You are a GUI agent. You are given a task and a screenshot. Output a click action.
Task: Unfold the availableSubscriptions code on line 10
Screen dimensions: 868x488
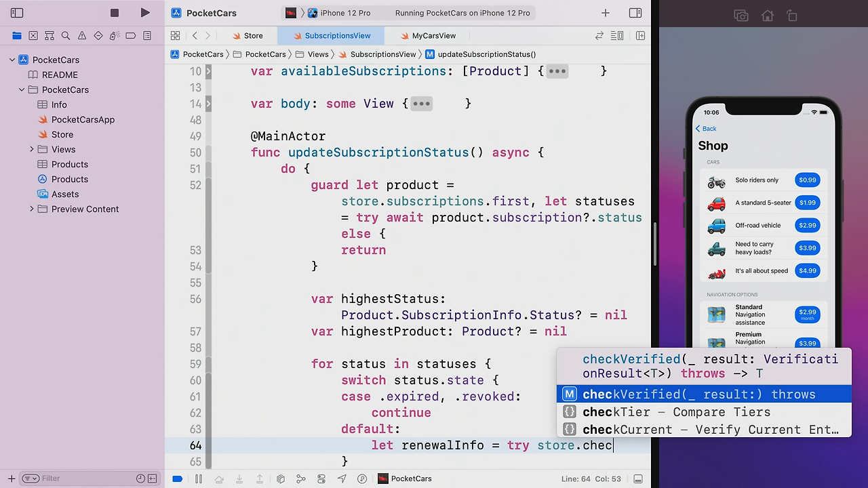(208, 71)
